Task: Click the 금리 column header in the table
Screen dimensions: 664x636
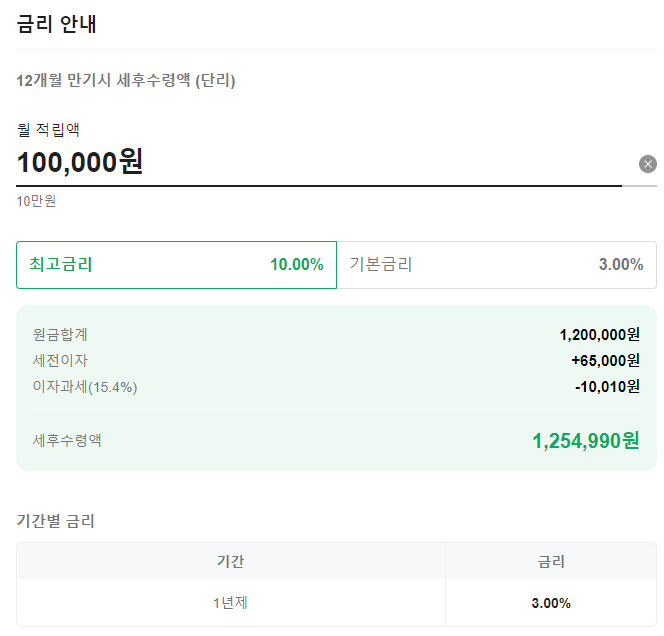Action: coord(551,561)
